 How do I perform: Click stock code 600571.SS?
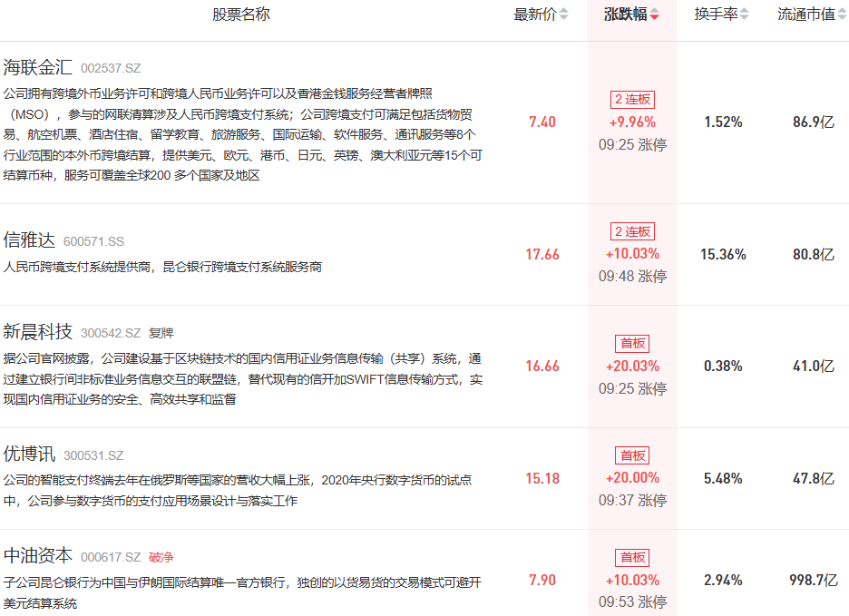click(93, 241)
